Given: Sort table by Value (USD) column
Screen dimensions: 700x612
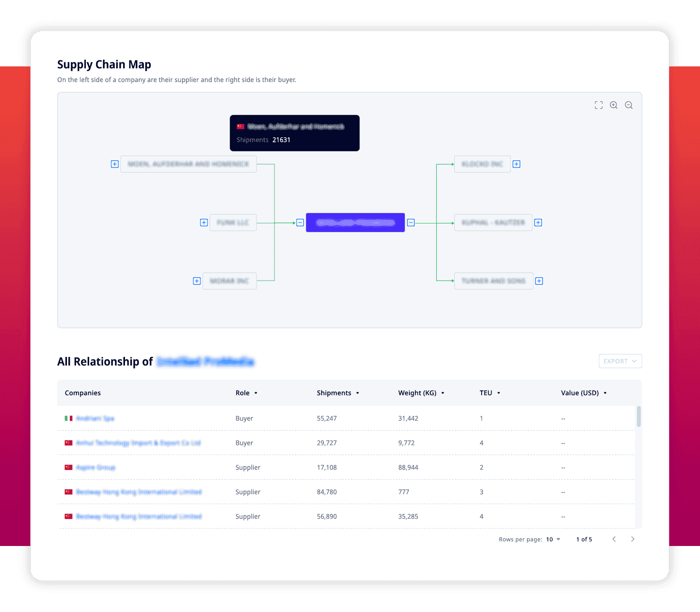Looking at the screenshot, I should [584, 393].
